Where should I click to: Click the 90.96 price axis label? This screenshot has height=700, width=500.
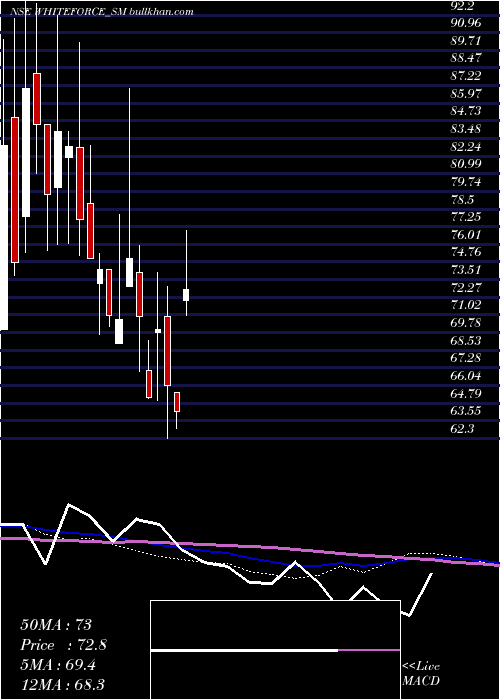[466, 23]
